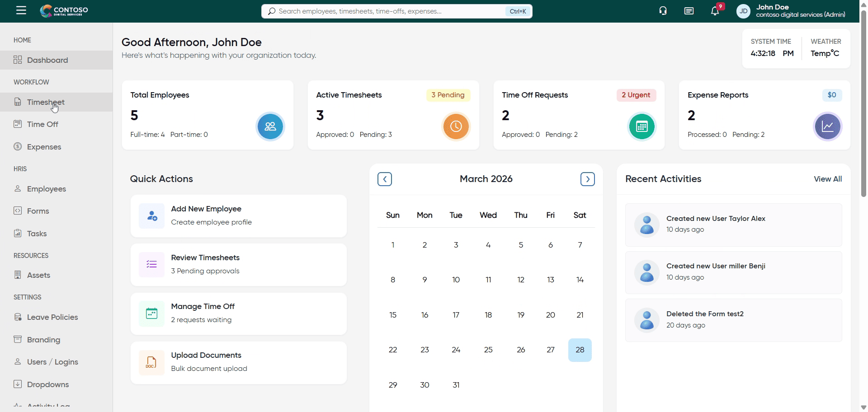Click the headset support icon
The height and width of the screenshot is (412, 868).
tap(663, 11)
